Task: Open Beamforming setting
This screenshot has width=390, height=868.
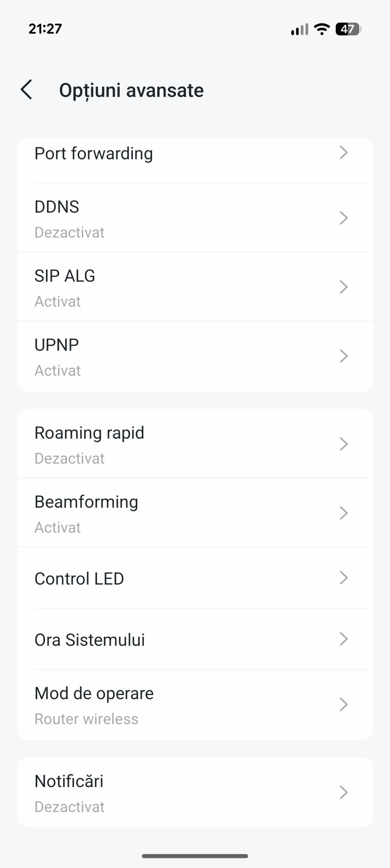Action: click(86, 502)
